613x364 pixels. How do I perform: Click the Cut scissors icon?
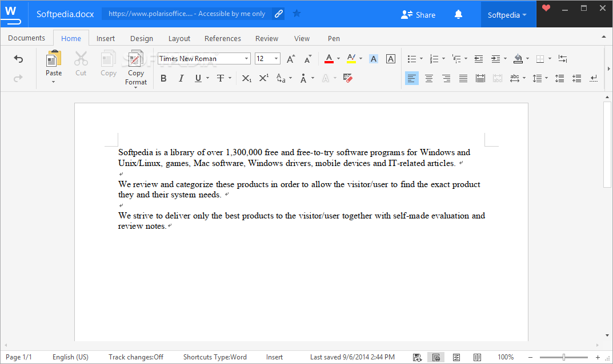[x=81, y=59]
